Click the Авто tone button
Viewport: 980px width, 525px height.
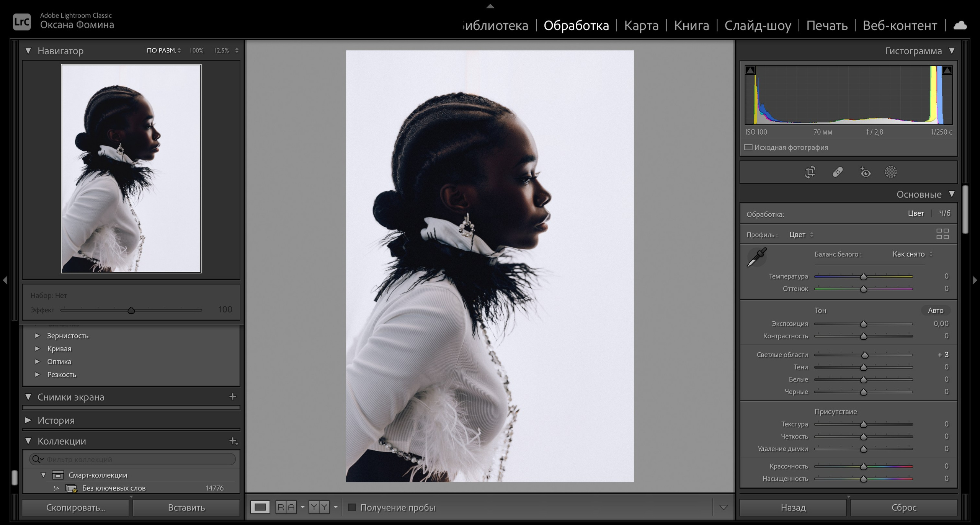pyautogui.click(x=935, y=311)
